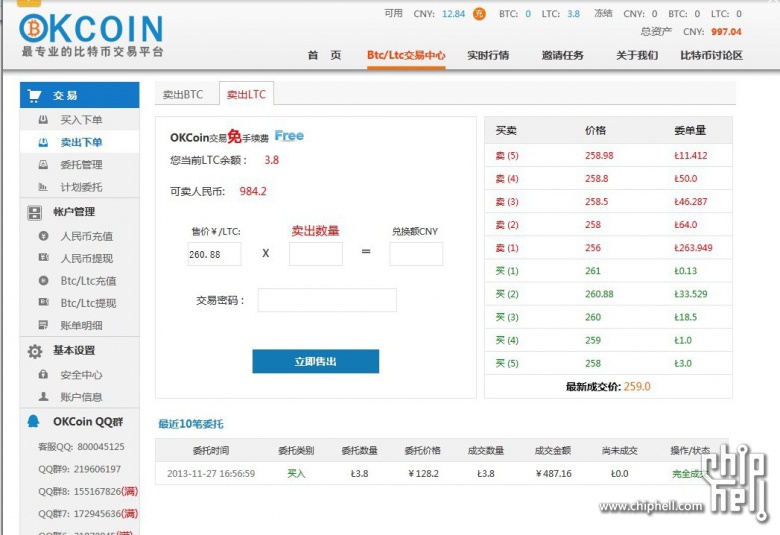Switch to 卖出BTC tab

[x=183, y=95]
